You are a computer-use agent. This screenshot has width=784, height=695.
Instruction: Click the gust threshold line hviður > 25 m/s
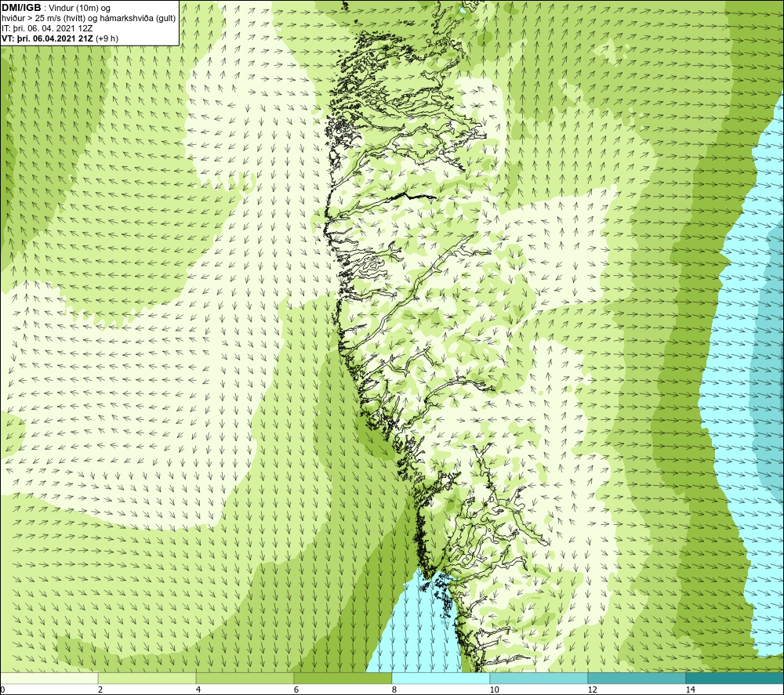[89, 19]
